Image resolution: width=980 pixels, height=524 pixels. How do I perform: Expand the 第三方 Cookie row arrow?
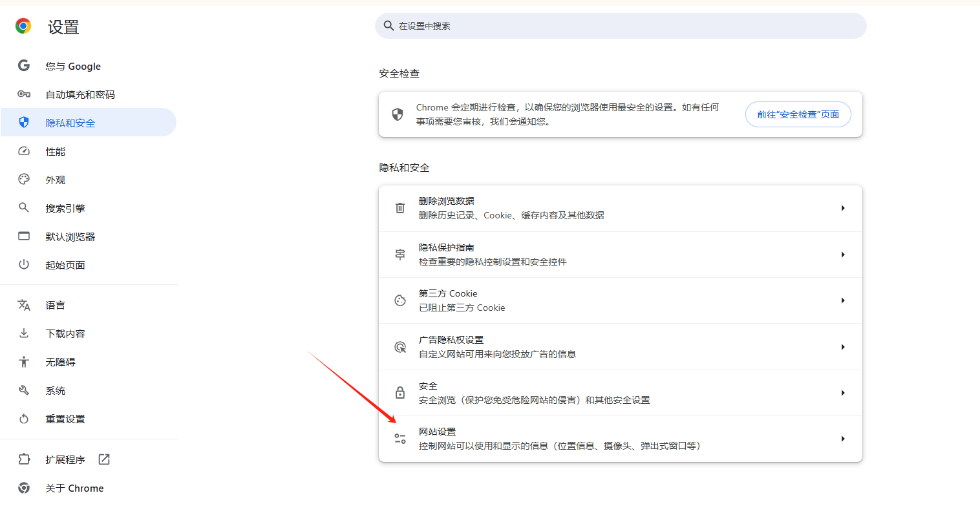pos(843,300)
